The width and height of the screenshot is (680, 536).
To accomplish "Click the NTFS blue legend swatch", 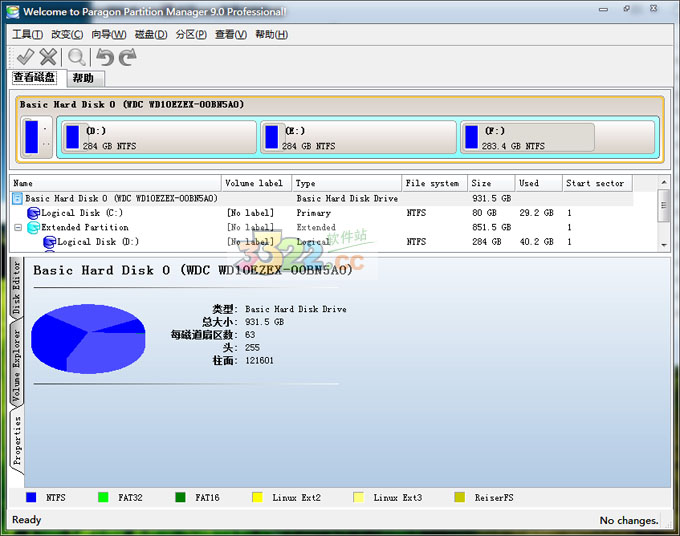I will click(31, 497).
